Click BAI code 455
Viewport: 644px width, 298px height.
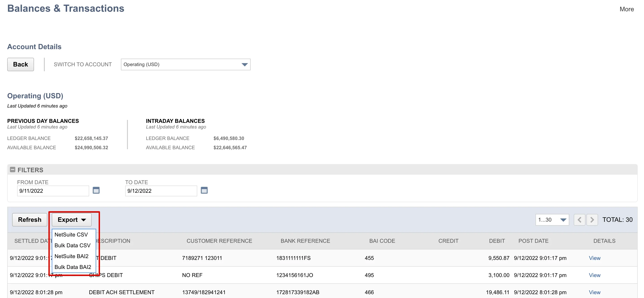tap(369, 258)
